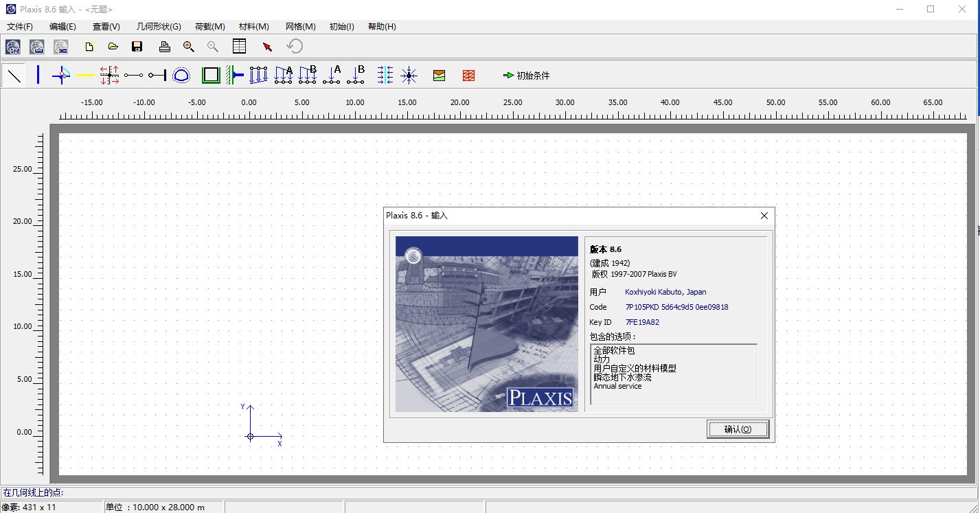Click the 单位 : 10.000 x 28.000 m status

155,507
